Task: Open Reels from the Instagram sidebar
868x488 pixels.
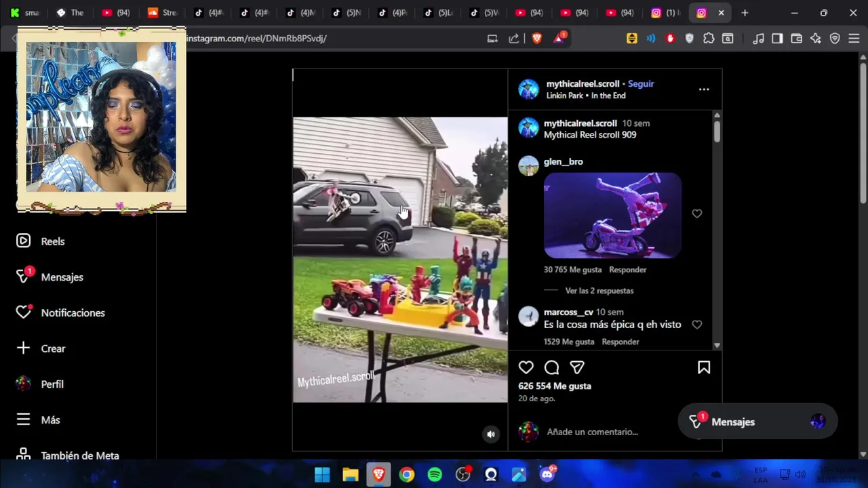Action: point(41,241)
